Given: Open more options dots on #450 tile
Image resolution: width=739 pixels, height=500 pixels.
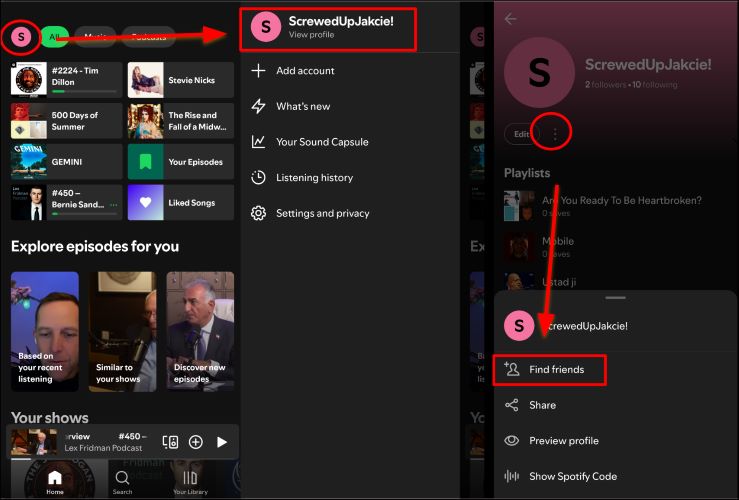Looking at the screenshot, I should tap(114, 205).
